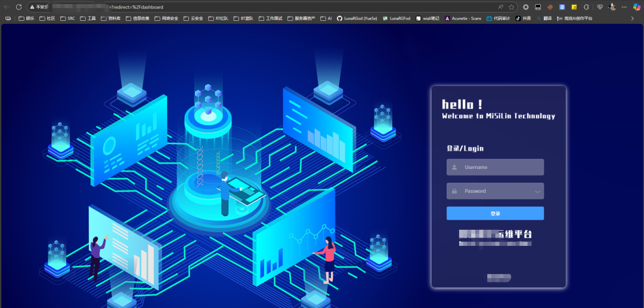This screenshot has height=308, width=644.
Task: Open the gray circle extension icon
Action: (526, 7)
